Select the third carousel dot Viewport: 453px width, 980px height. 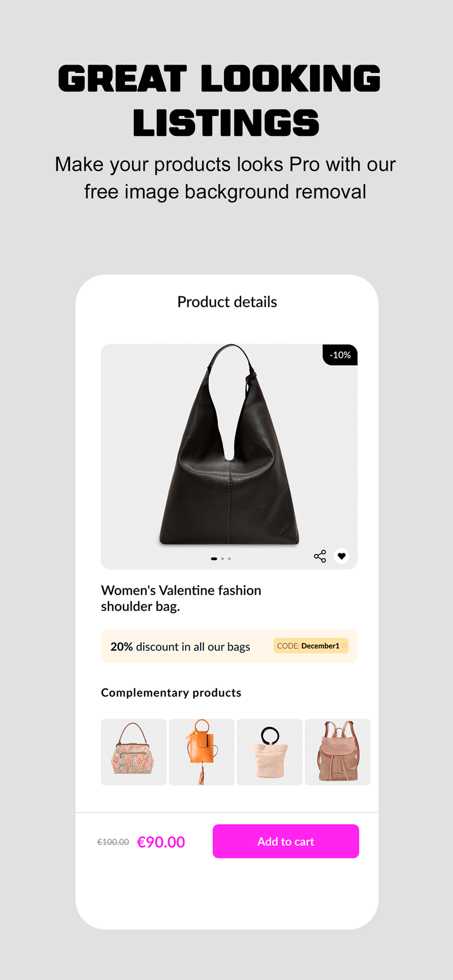(229, 559)
